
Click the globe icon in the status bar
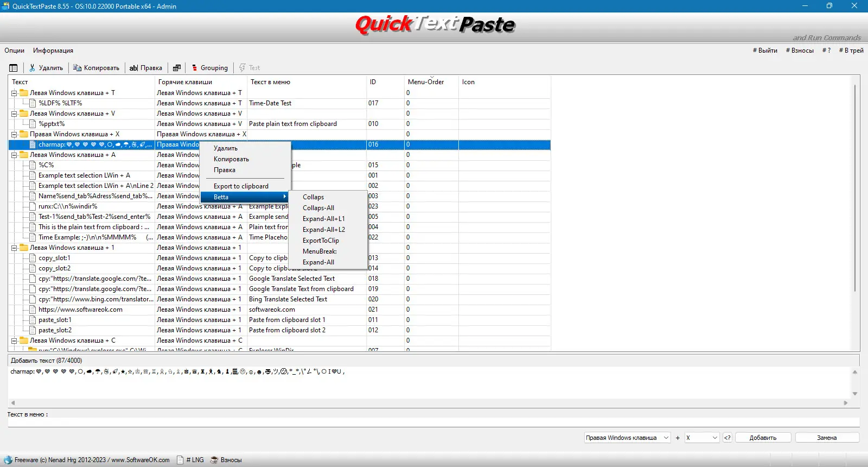click(8, 460)
